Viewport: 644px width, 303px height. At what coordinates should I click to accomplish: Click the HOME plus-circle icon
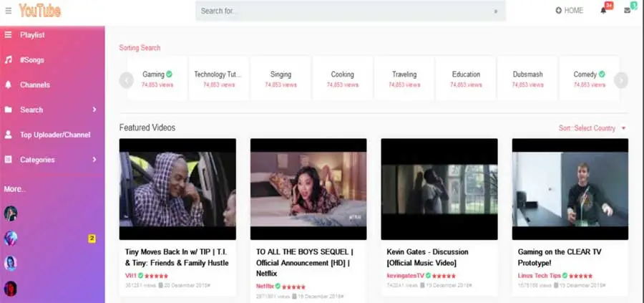click(x=558, y=11)
